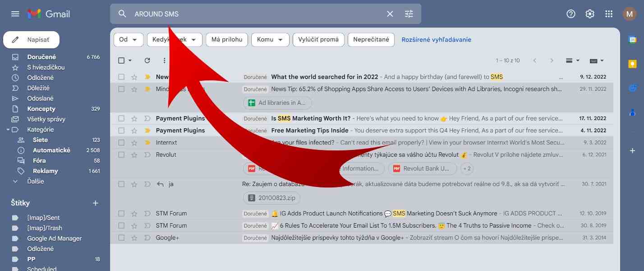Image resolution: width=644 pixels, height=271 pixels.
Task: Open the Keep side panel icon
Action: 632,64
